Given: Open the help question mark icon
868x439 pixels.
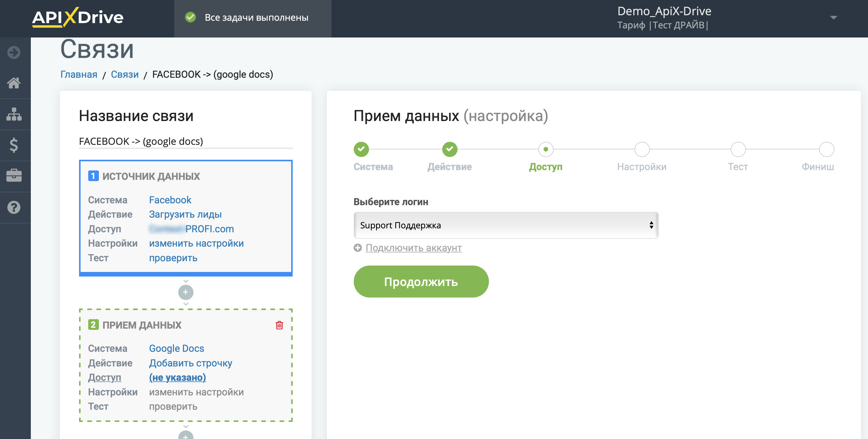Looking at the screenshot, I should pyautogui.click(x=14, y=207).
